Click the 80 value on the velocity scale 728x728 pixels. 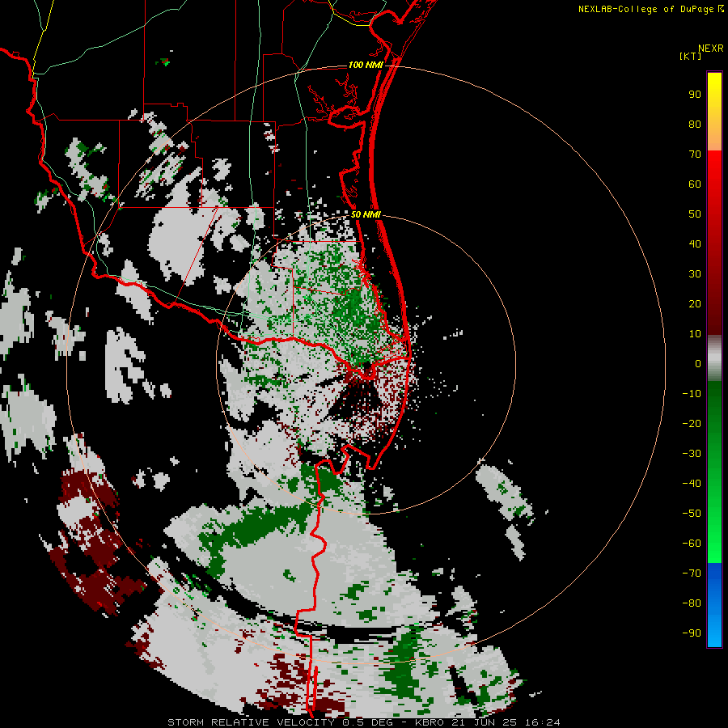point(695,125)
